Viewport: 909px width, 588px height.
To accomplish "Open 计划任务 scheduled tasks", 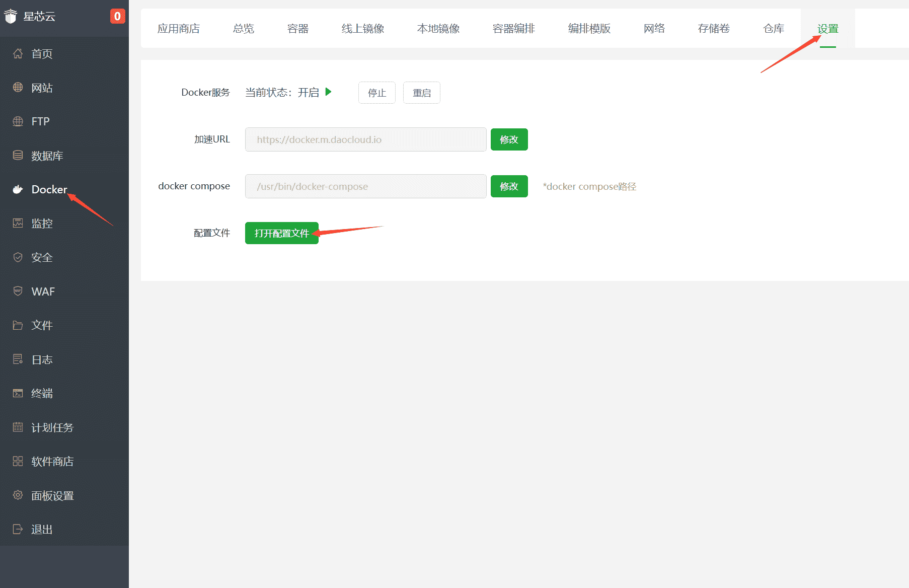I will [x=52, y=427].
